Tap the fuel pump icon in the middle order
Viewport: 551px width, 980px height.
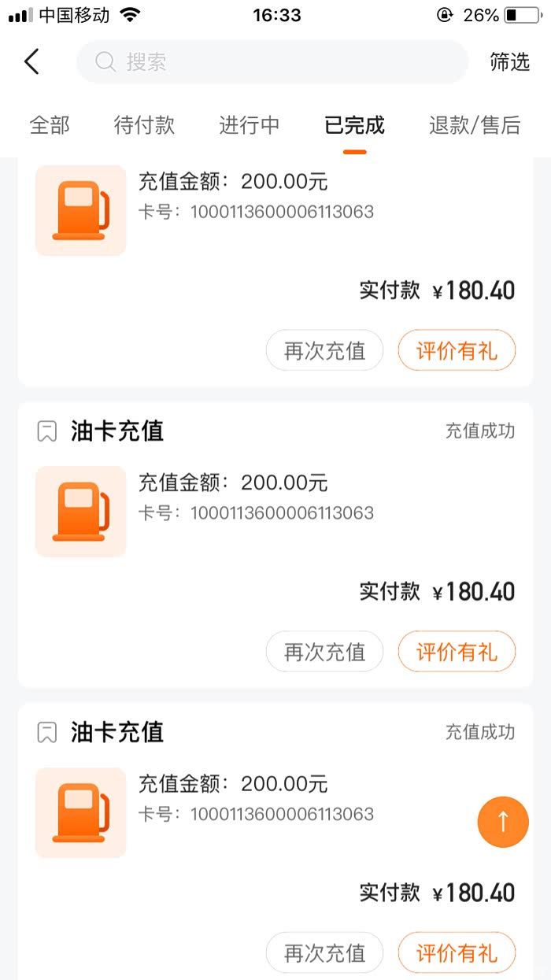81,512
